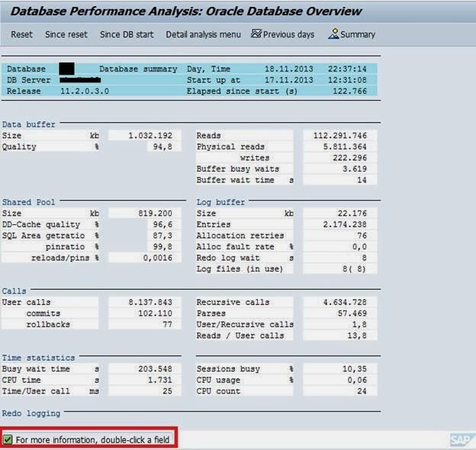Viewport: 476px width, 450px height.
Task: Click the Previous days chart icon
Action: pyautogui.click(x=256, y=34)
